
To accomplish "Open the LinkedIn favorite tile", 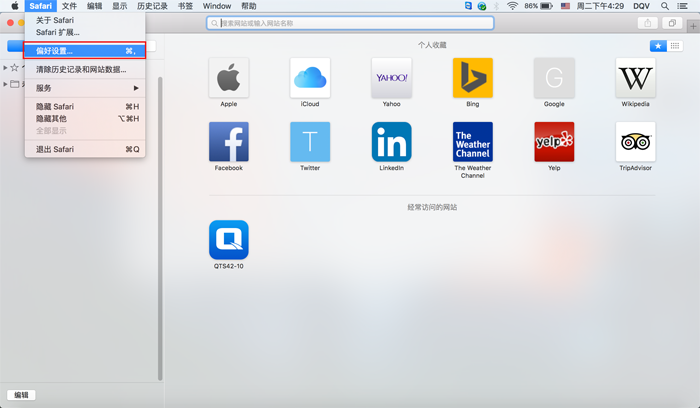I will (392, 142).
